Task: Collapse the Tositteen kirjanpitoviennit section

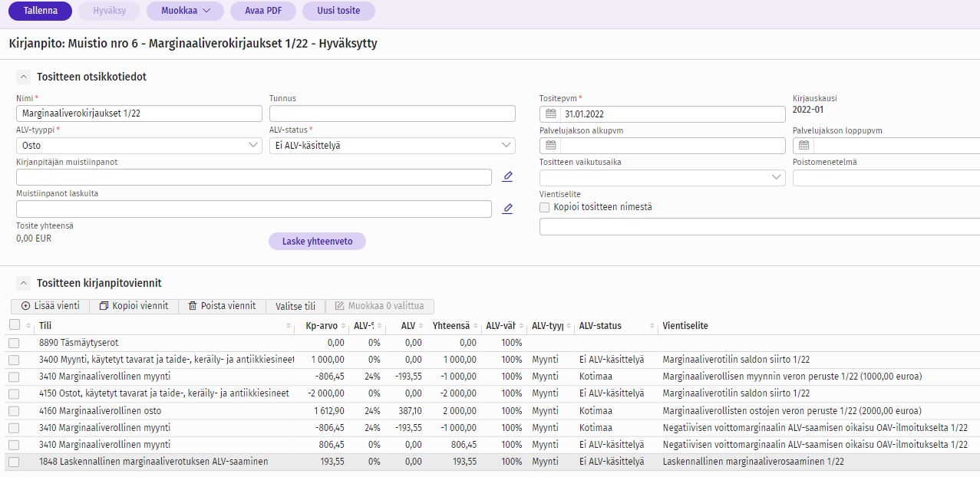Action: [23, 283]
